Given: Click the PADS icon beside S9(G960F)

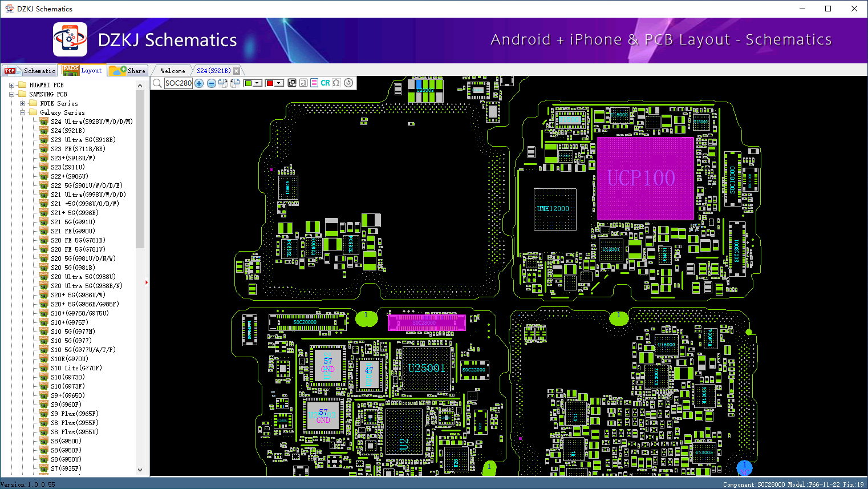Looking at the screenshot, I should tap(44, 404).
